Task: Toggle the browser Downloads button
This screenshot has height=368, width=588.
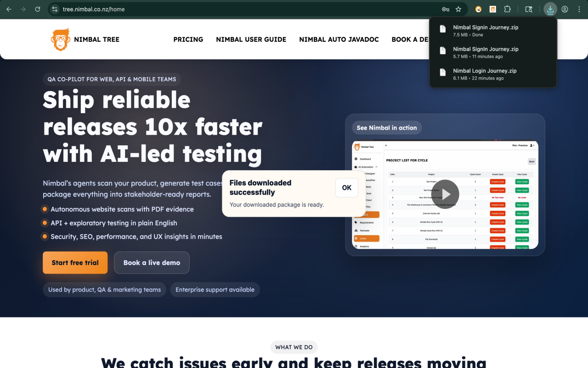Action: tap(550, 9)
